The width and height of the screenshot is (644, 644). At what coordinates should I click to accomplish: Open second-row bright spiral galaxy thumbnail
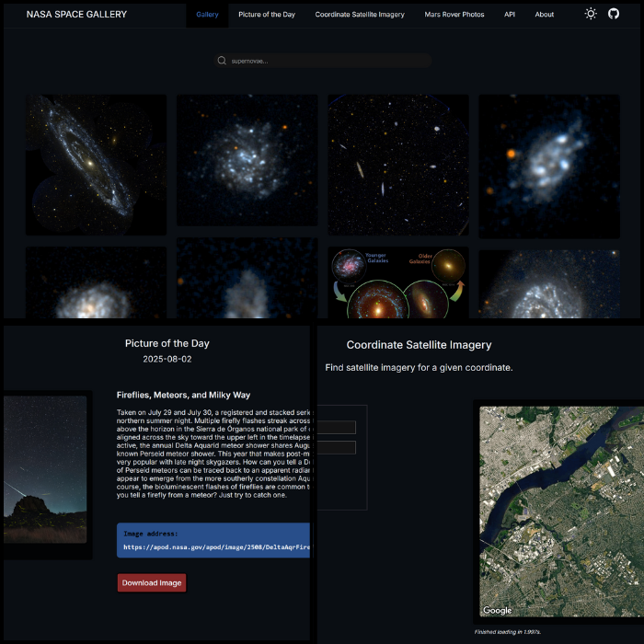[549, 283]
